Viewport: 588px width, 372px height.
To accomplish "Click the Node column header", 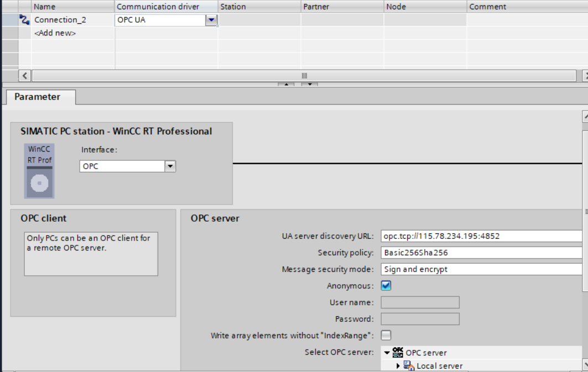I will coord(425,7).
